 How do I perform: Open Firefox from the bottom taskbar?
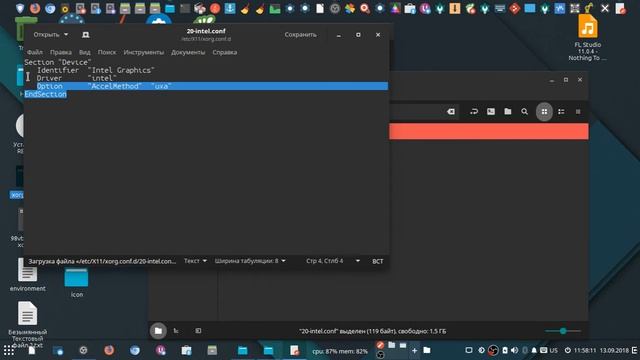pos(109,350)
